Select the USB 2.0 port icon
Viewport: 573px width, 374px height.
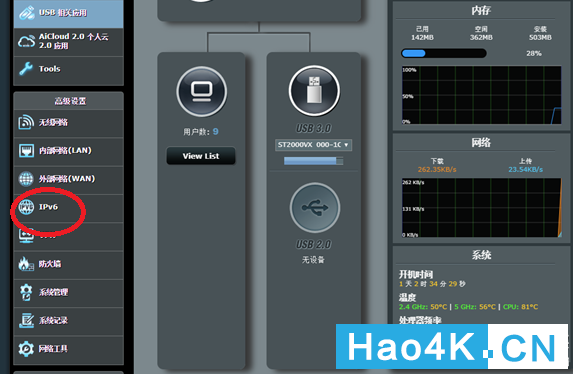(315, 208)
